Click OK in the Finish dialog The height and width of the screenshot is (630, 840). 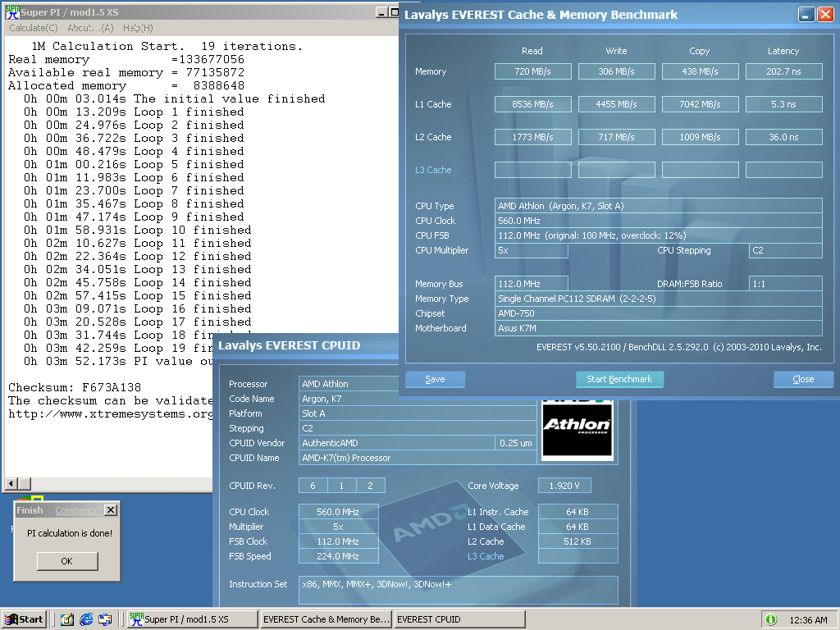[x=67, y=561]
